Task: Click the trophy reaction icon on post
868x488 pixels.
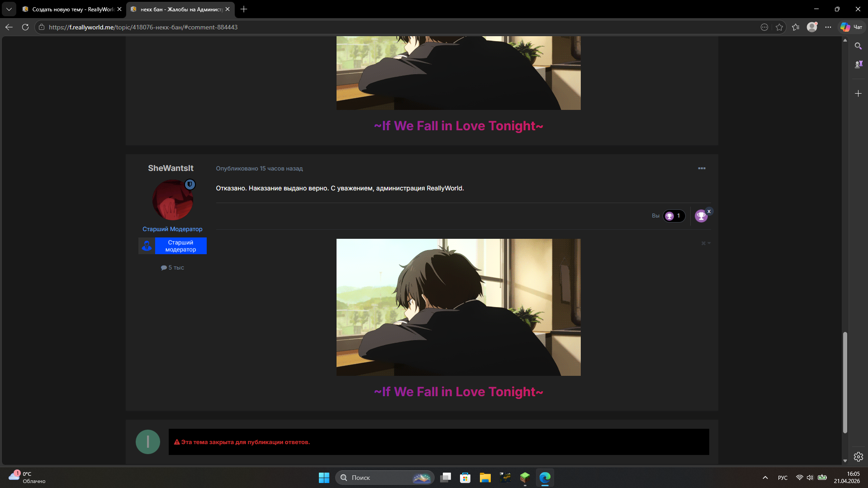Action: (701, 216)
